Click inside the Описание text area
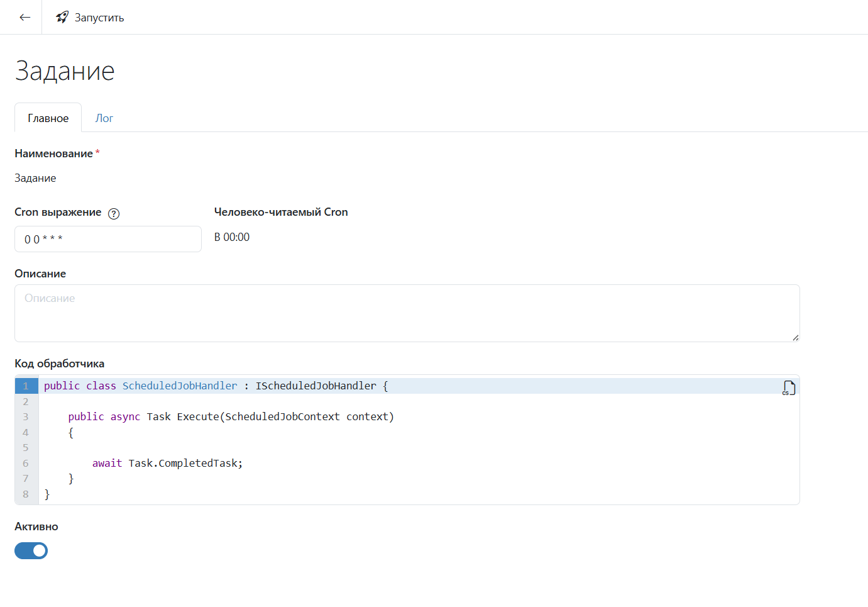 point(407,313)
